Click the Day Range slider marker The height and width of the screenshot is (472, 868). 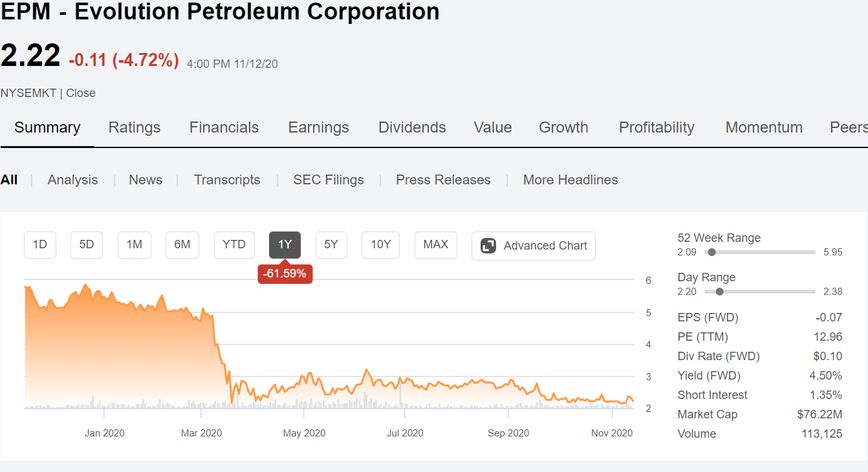pyautogui.click(x=720, y=292)
